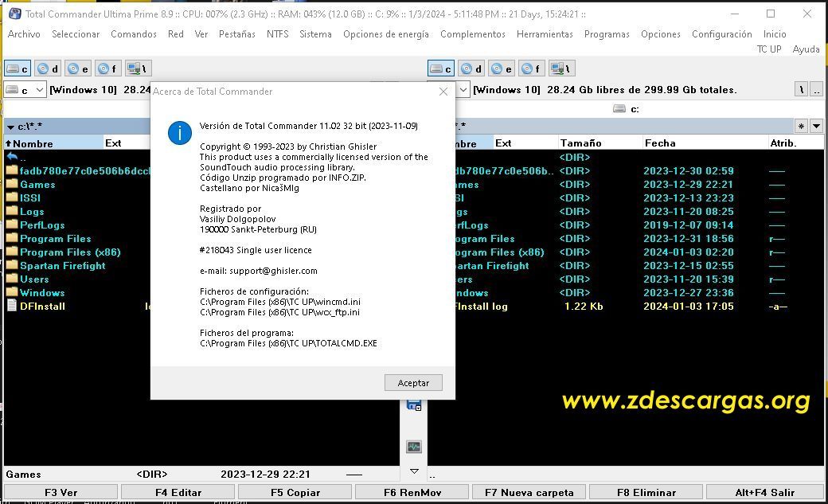Open Opciones de energía menu

(386, 33)
